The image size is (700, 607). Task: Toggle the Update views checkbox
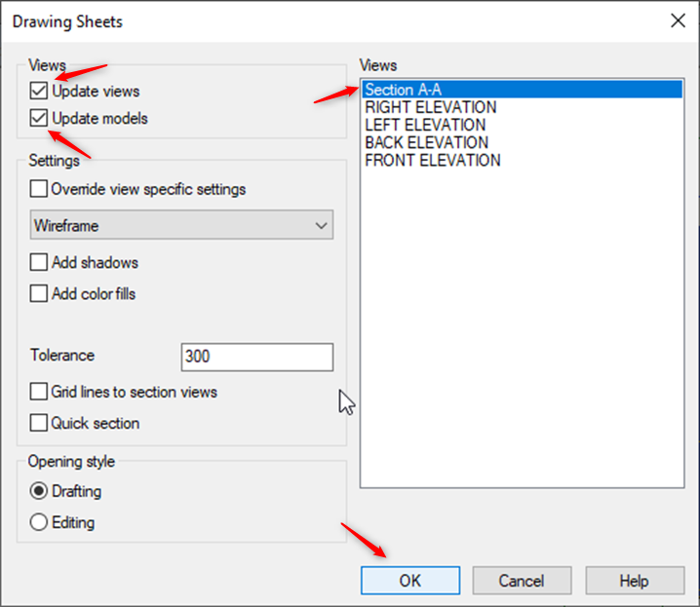point(39,92)
